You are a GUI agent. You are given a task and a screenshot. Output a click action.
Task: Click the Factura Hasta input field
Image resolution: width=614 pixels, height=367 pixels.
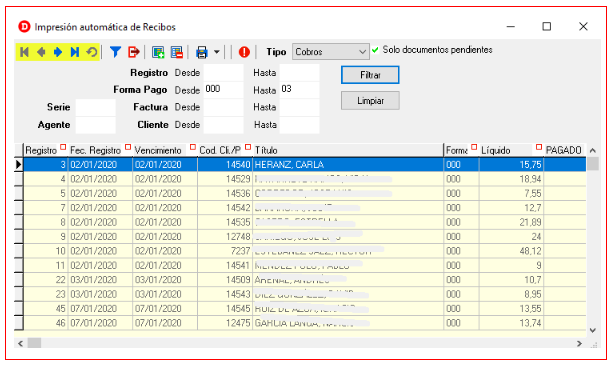pos(300,107)
